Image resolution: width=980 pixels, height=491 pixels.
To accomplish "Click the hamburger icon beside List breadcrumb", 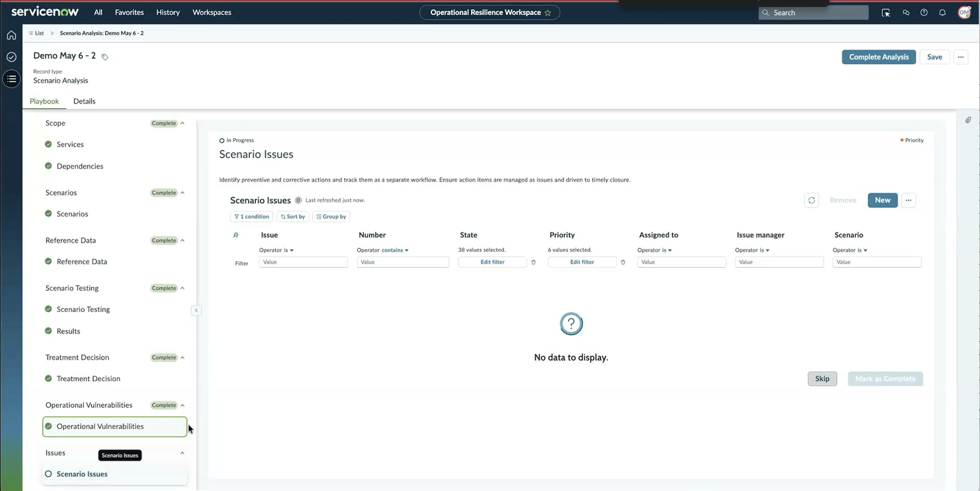I will [31, 33].
